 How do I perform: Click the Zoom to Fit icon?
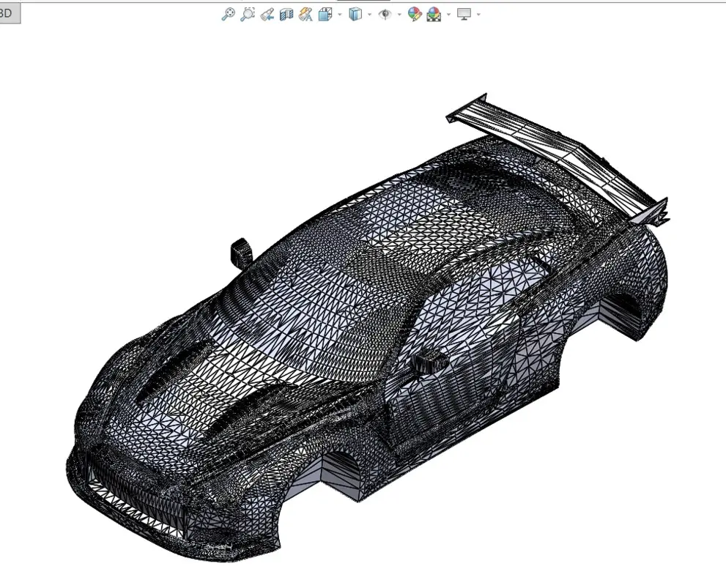pos(228,15)
